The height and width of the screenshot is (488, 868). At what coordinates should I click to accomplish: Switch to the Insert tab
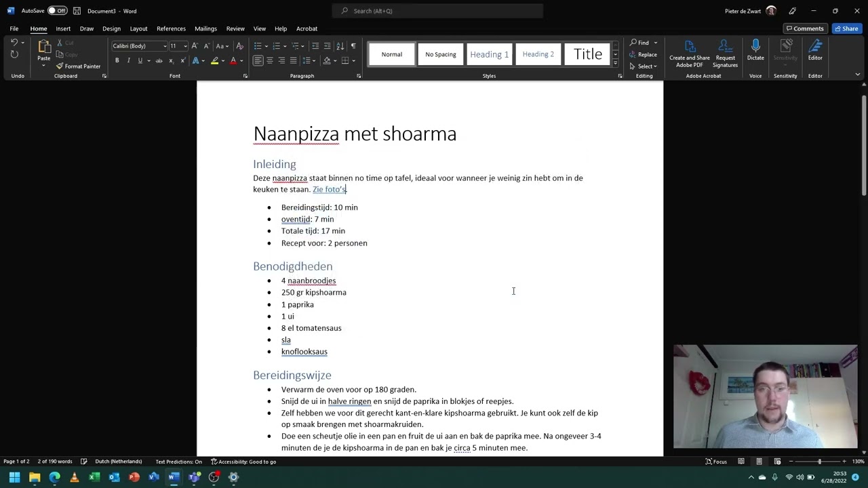(x=63, y=28)
